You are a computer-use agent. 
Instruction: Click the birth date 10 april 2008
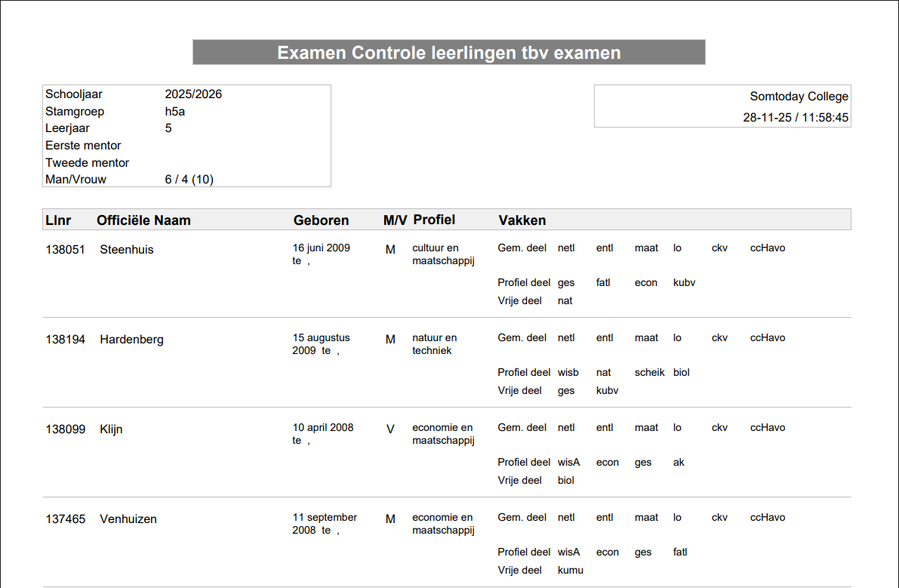pos(323,428)
